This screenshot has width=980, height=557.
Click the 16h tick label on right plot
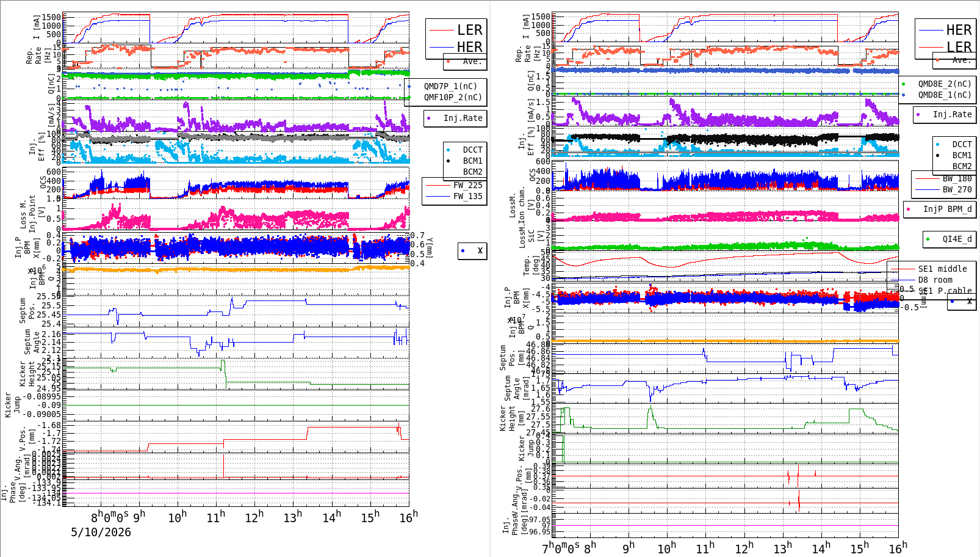click(x=898, y=547)
